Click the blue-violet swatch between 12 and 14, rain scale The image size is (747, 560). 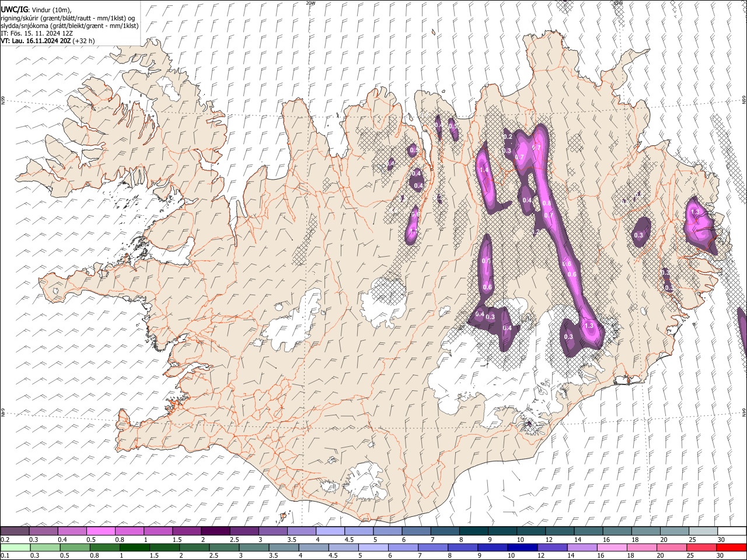click(552, 547)
